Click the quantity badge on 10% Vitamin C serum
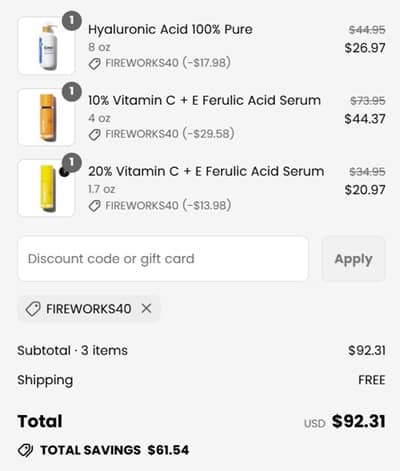 click(x=72, y=91)
